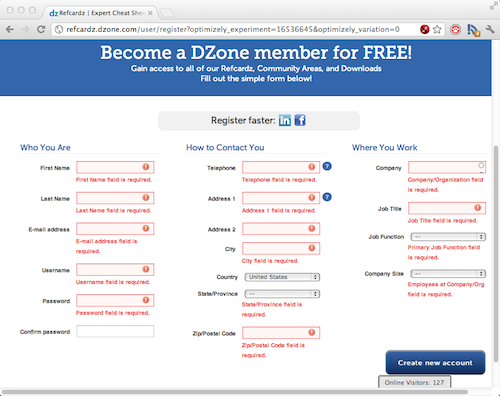Click the 'Where You Work' section heading
Viewport: 500px width, 396px height.
[385, 147]
